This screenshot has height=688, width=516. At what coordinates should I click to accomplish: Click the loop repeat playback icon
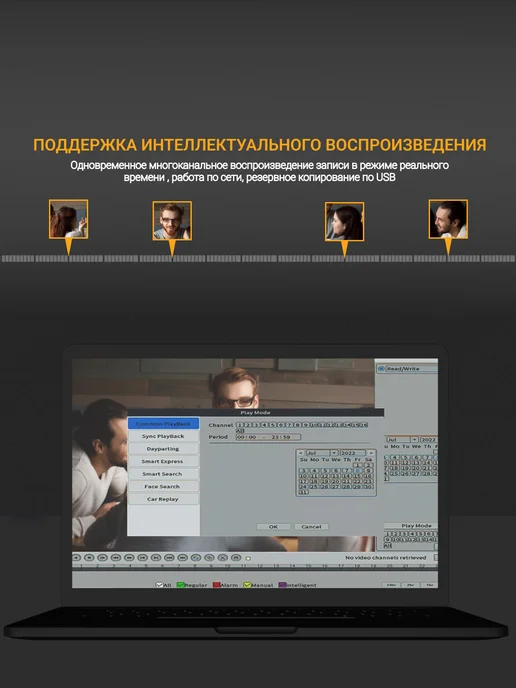click(196, 558)
